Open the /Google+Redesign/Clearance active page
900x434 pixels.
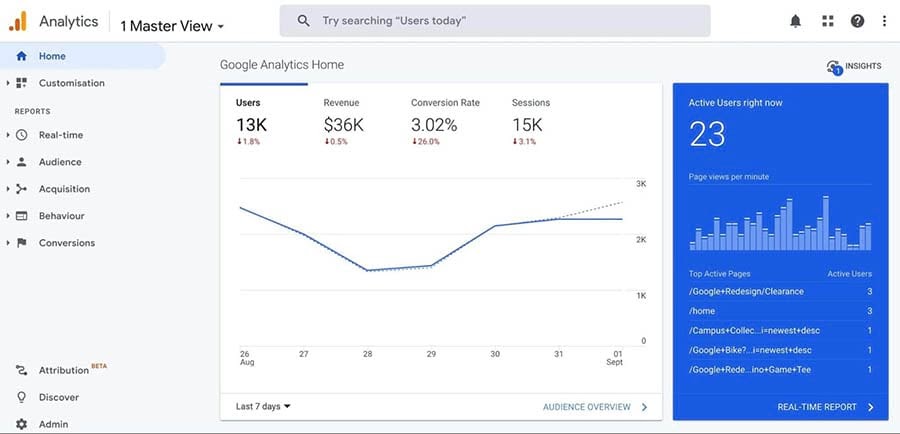tap(746, 292)
